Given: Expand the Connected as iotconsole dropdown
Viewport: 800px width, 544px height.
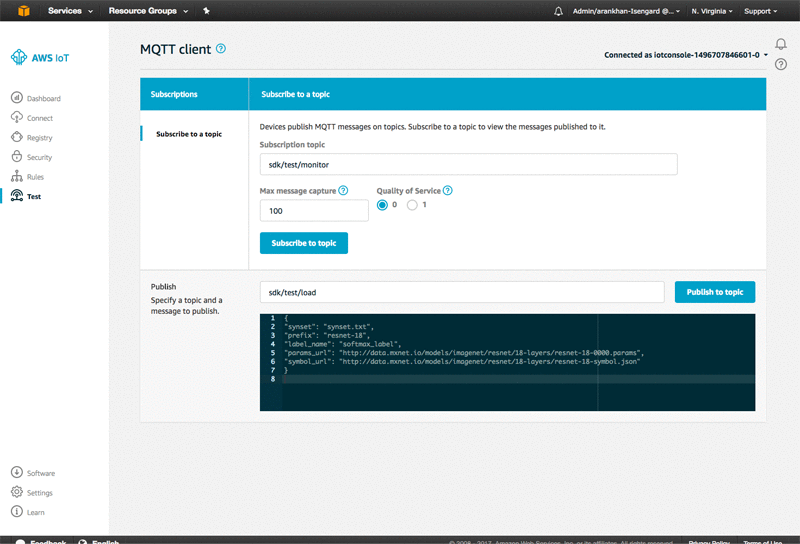Looking at the screenshot, I should tap(686, 55).
